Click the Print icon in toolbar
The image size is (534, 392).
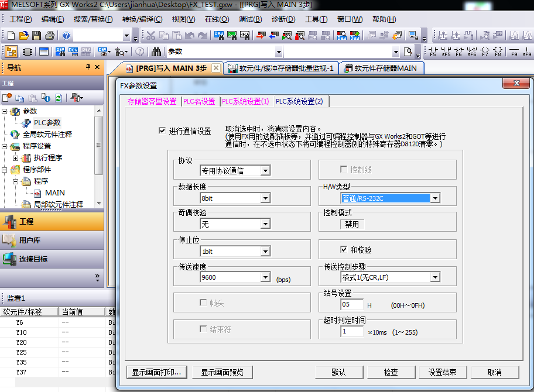50,35
